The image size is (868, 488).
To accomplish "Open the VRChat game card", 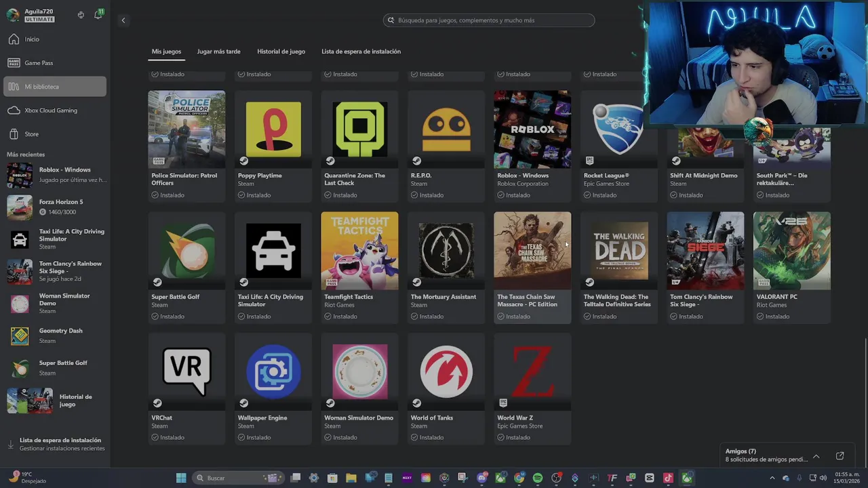I will click(x=186, y=388).
